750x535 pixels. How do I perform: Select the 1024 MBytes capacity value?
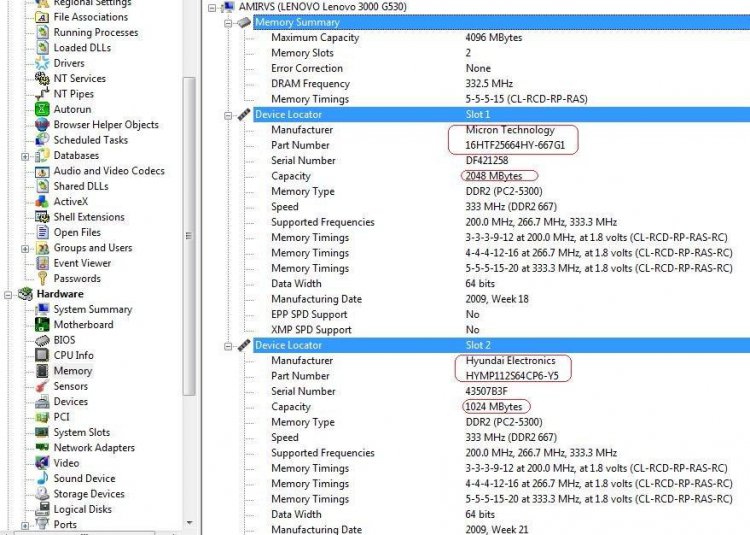[x=494, y=407]
